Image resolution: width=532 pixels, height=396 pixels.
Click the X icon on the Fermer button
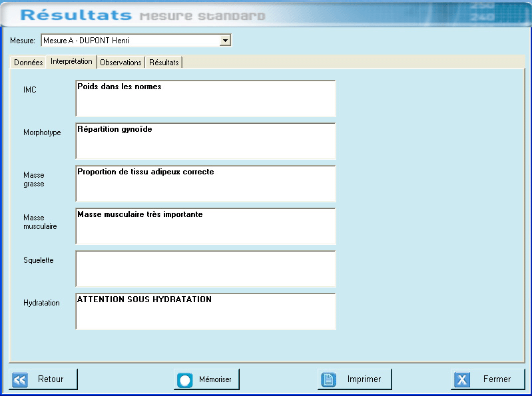(x=462, y=379)
